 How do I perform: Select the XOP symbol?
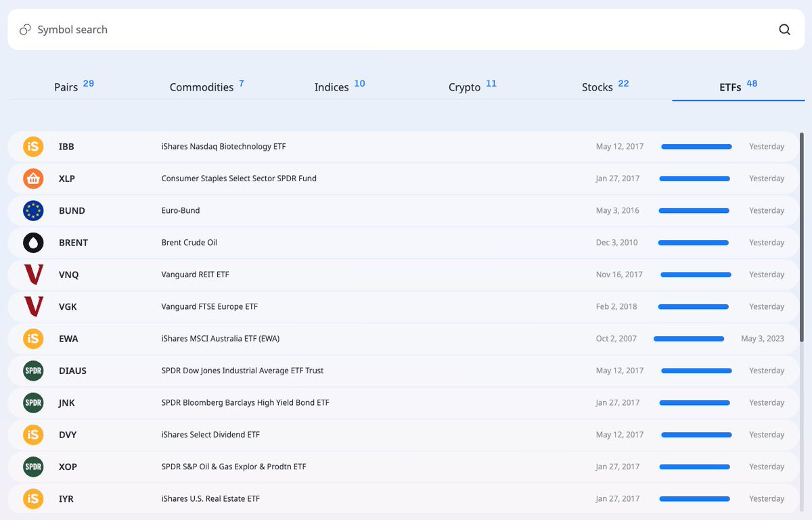coord(68,467)
